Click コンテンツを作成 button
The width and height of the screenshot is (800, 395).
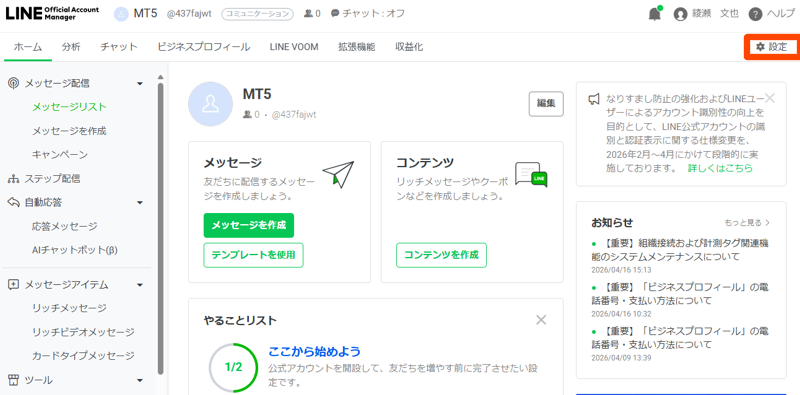pos(441,255)
